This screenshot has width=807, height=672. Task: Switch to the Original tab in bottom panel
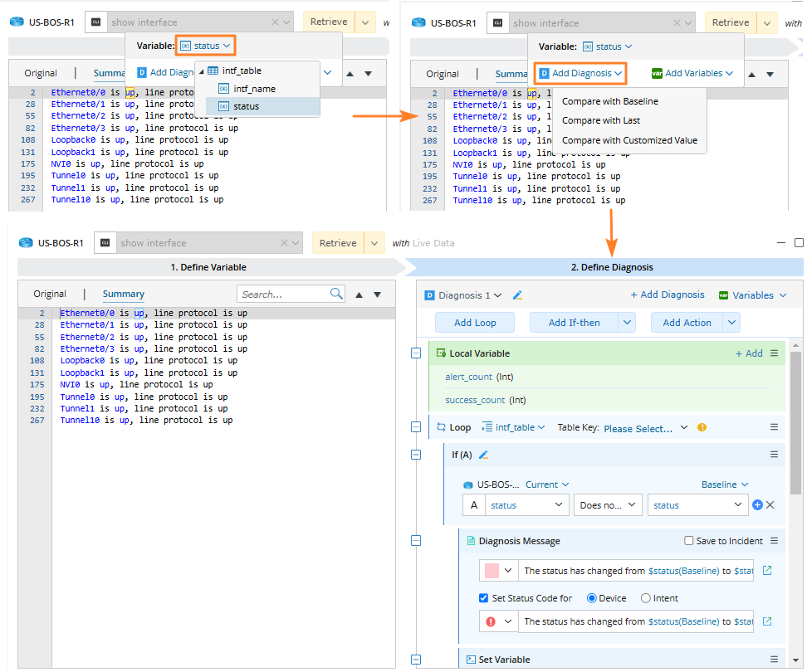pyautogui.click(x=50, y=294)
